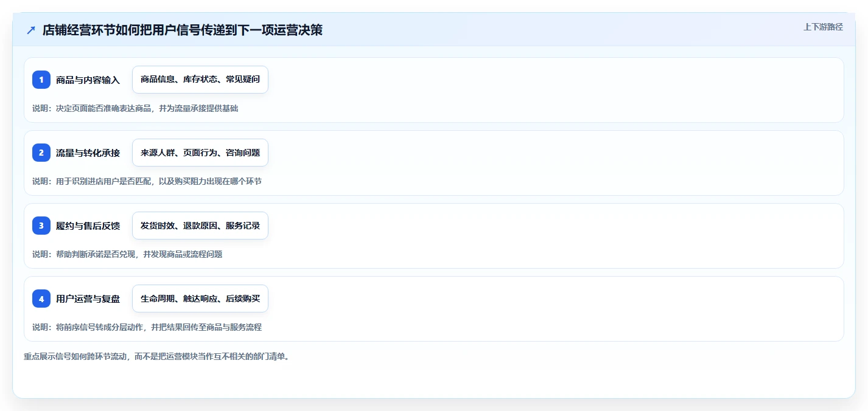Click the step 3 number badge

tap(41, 226)
